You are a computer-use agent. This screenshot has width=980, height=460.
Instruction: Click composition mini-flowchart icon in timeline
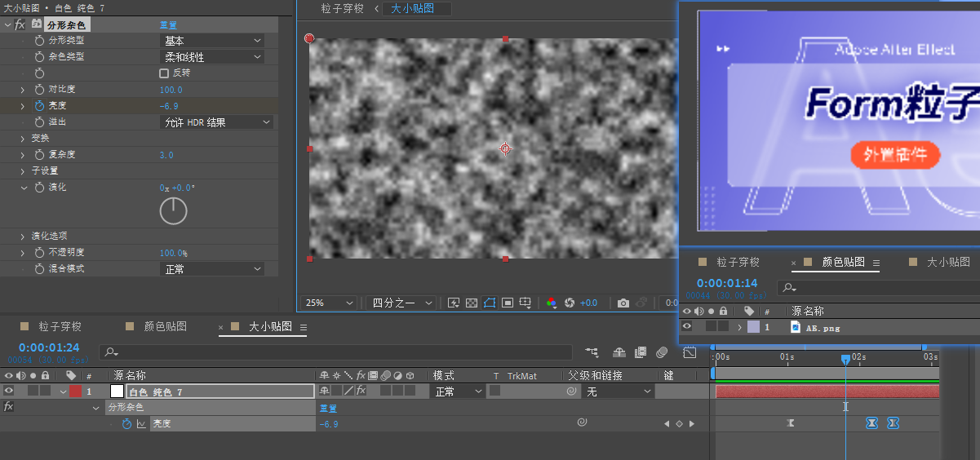tap(592, 352)
